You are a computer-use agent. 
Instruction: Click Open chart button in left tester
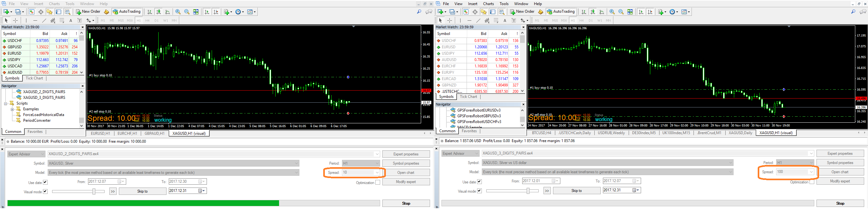pyautogui.click(x=406, y=173)
